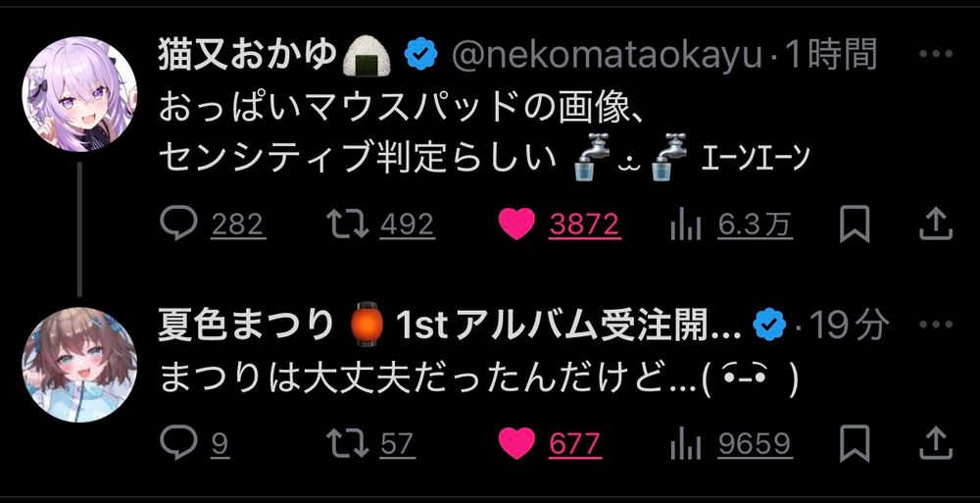The image size is (980, 503).
Task: Reply to Natsuiro Matsuri's tweet
Action: click(194, 444)
